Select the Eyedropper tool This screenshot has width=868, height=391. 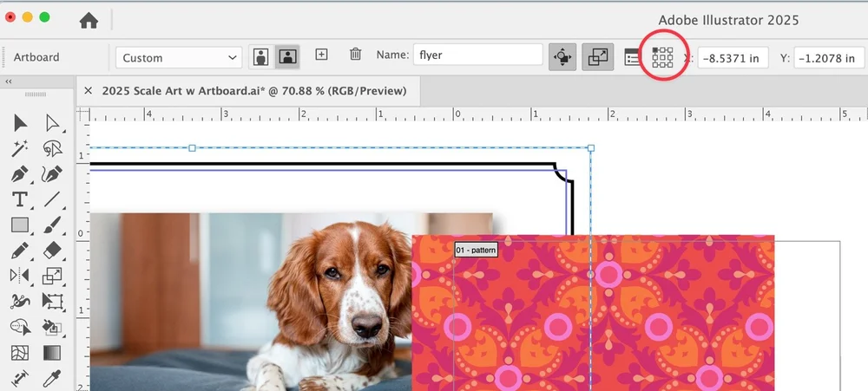click(52, 378)
